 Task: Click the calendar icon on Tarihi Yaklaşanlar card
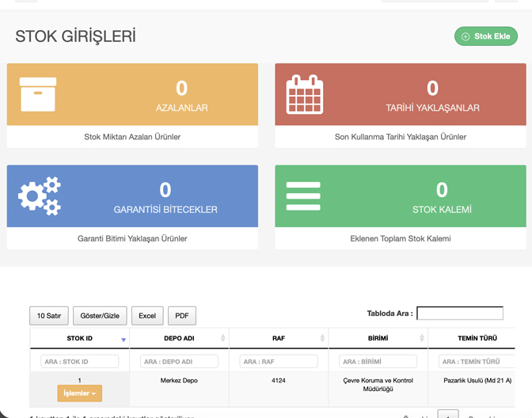[x=305, y=94]
